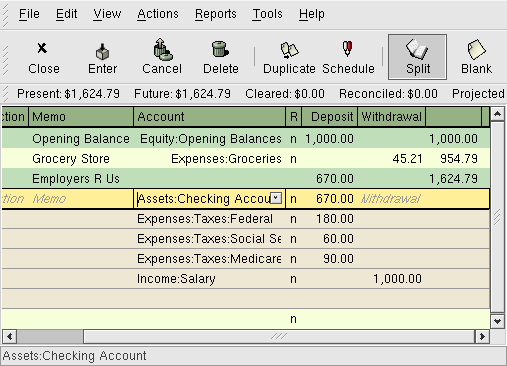Click the horizontal scrollbar left arrow
The width and height of the screenshot is (507, 366).
point(9,336)
